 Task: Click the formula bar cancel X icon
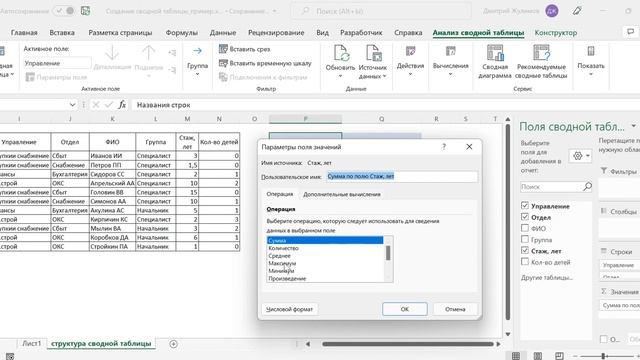point(96,105)
